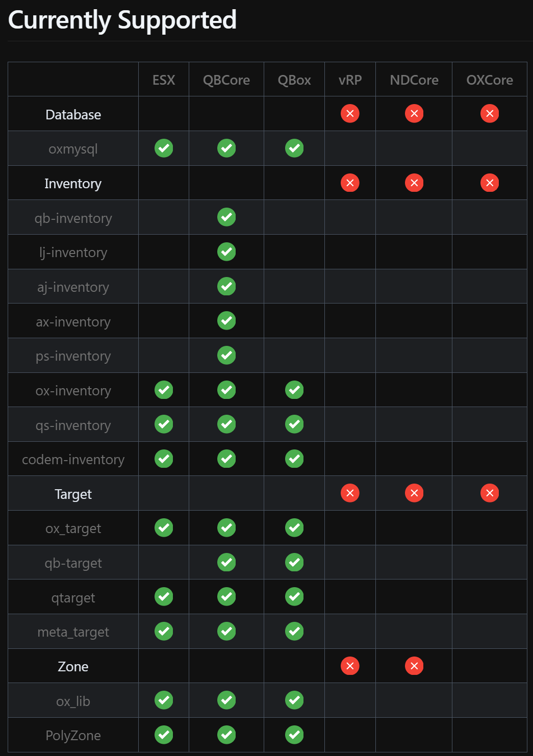Click the Currently Supported heading
The width and height of the screenshot is (533, 756).
tap(122, 20)
